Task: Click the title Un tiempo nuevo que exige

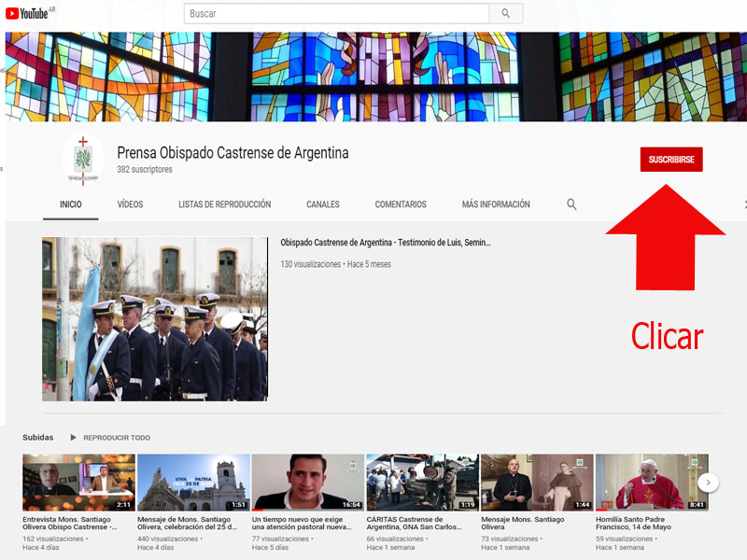Action: 302,523
